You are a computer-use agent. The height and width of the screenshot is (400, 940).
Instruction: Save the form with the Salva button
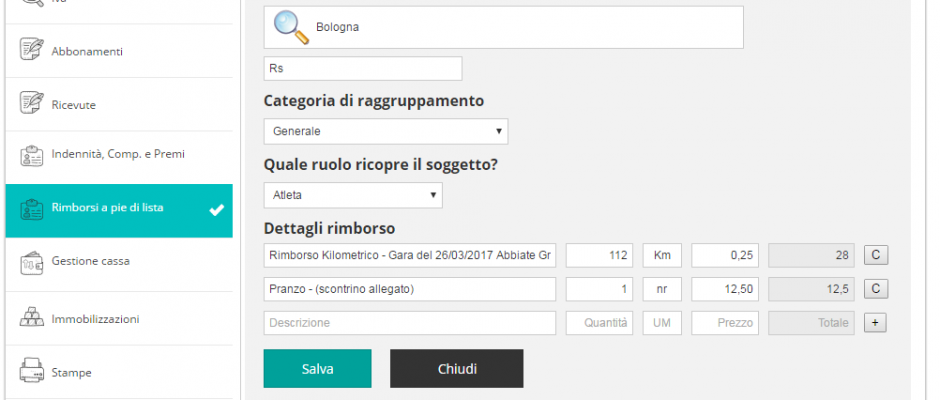[x=317, y=368]
